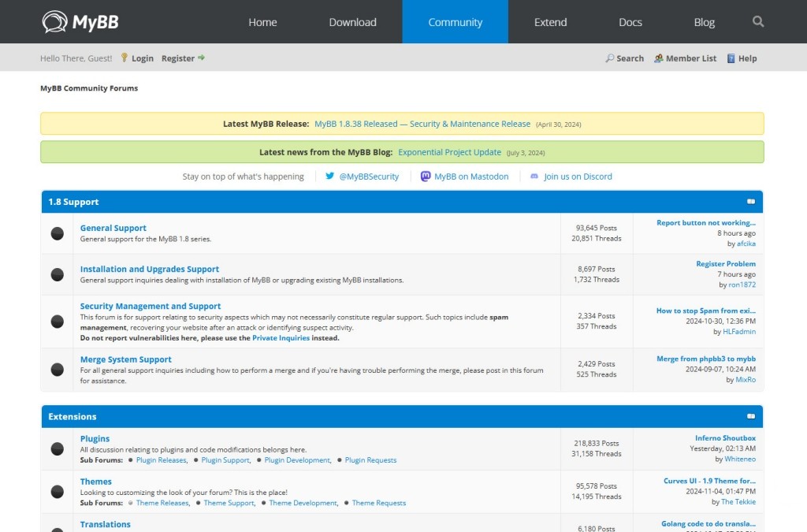Open the Private Inquiries link

click(281, 338)
